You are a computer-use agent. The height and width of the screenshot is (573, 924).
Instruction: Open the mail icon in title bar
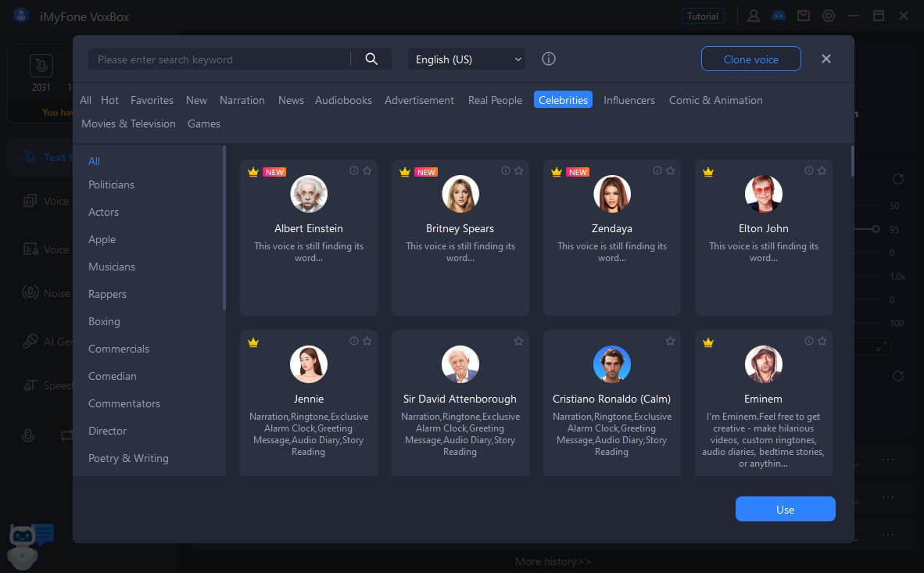[803, 16]
